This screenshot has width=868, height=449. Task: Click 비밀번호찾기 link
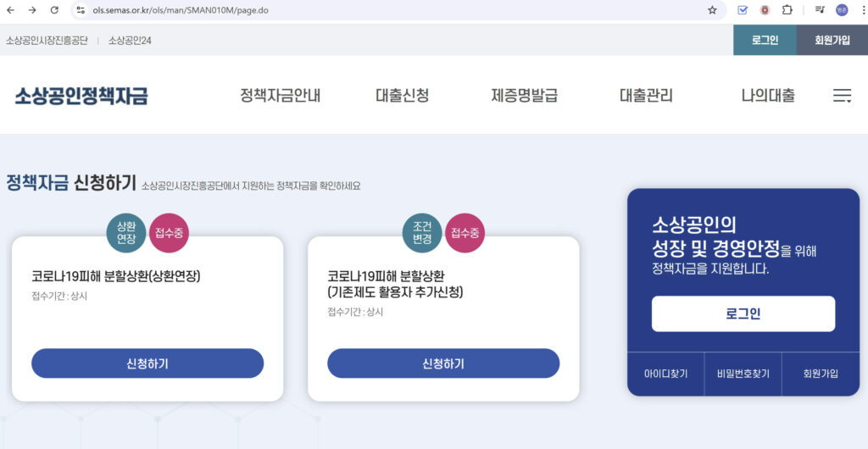[743, 374]
